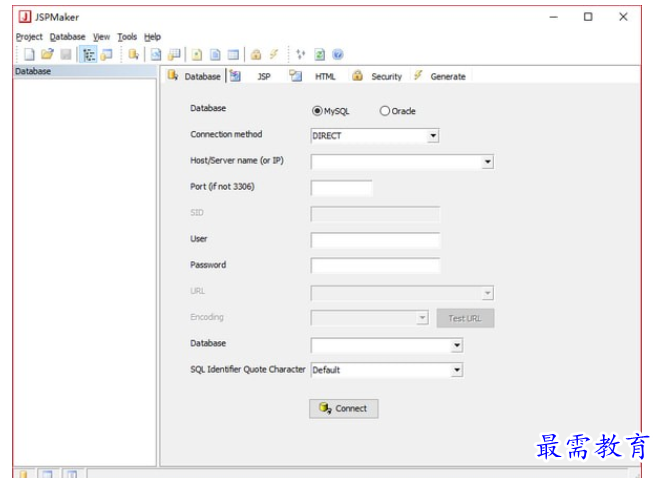Open the Database name dropdown above SQL Identifier

coord(457,345)
